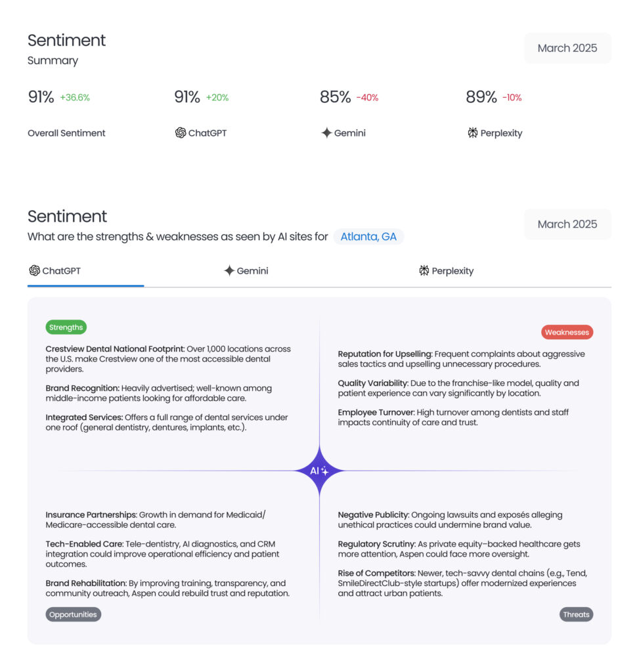639x672 pixels.
Task: Open the top March 2025 date selector
Action: pos(567,48)
